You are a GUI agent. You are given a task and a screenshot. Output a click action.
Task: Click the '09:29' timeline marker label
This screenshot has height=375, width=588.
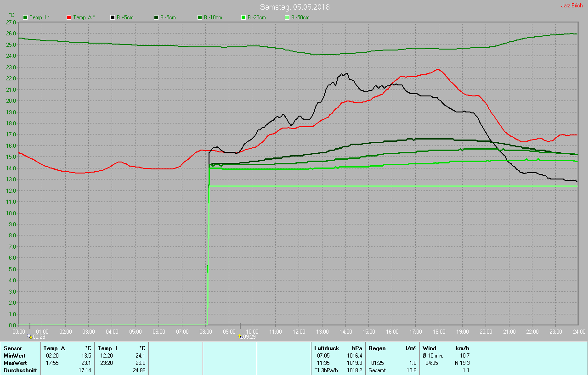(249, 337)
